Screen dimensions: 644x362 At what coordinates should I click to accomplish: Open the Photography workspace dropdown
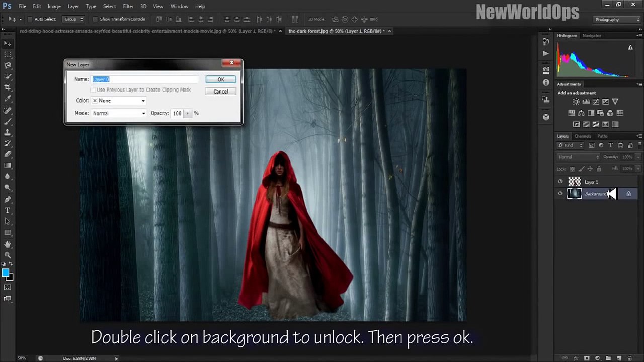point(616,20)
